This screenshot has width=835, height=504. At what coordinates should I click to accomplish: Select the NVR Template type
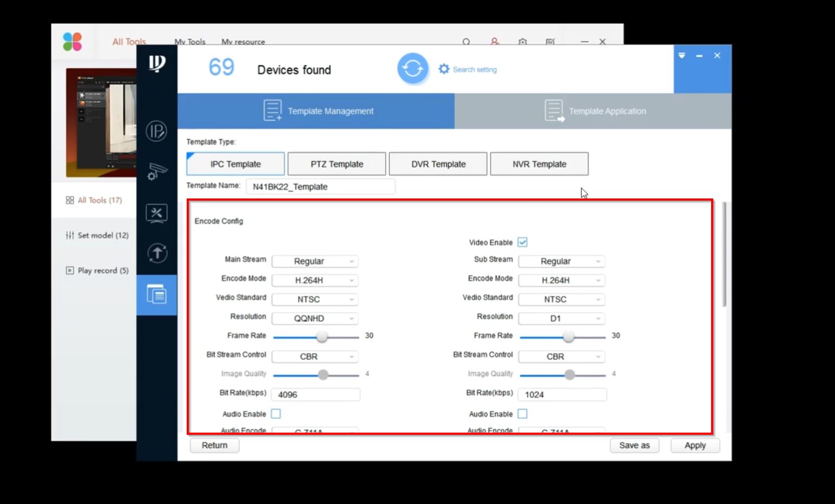click(540, 164)
